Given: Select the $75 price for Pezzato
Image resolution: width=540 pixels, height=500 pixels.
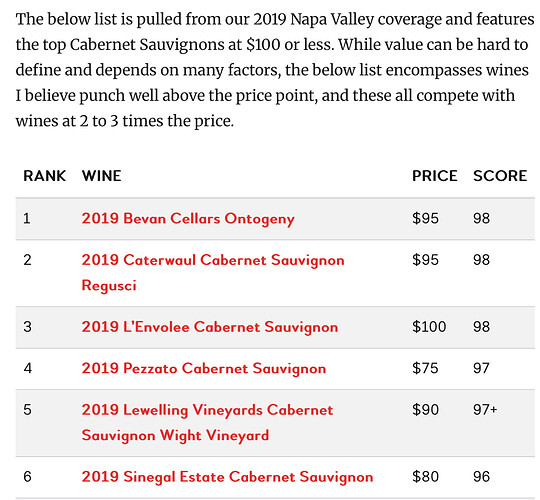Looking at the screenshot, I should click(x=425, y=368).
